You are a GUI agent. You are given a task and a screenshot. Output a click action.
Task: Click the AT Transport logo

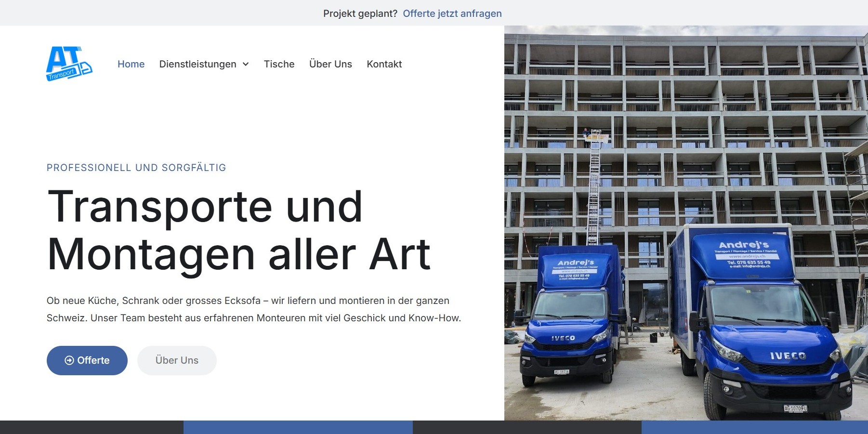tap(69, 64)
